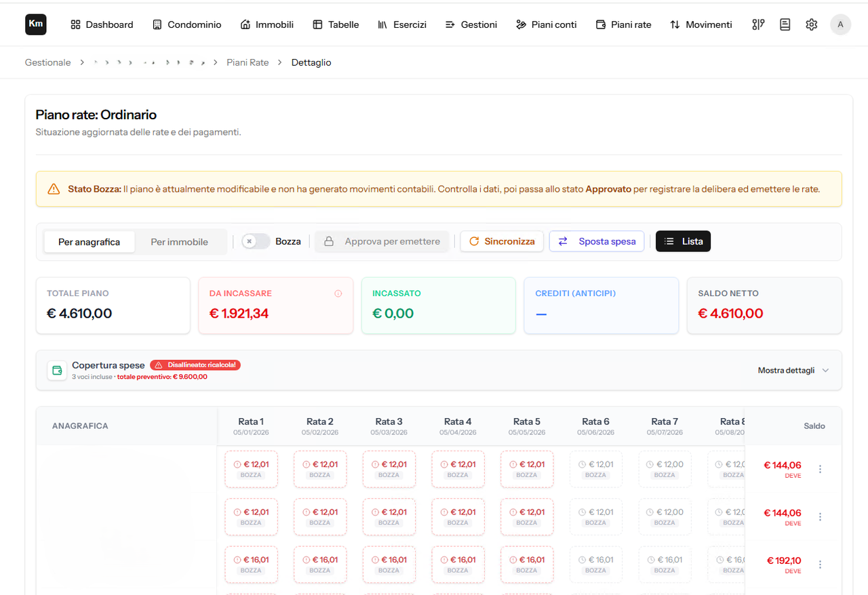Image resolution: width=868 pixels, height=595 pixels.
Task: Open Tabelle menu
Action: (x=336, y=24)
